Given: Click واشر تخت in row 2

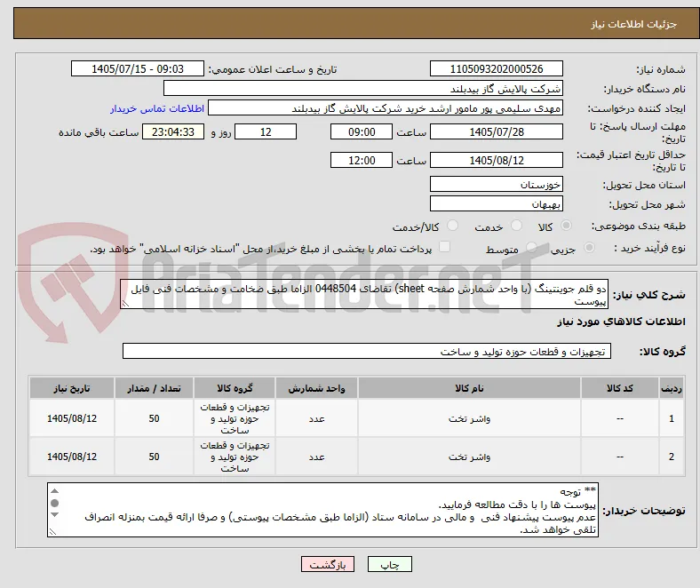Looking at the screenshot, I should point(469,457).
